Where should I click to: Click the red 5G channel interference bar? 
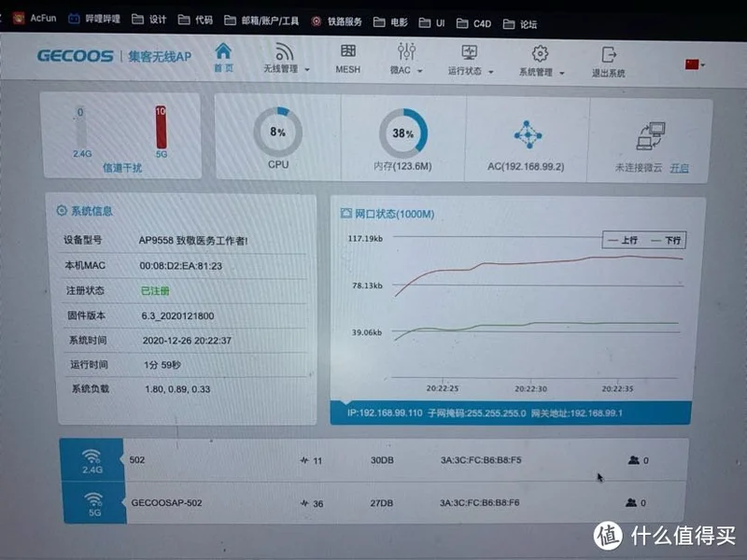(x=161, y=128)
